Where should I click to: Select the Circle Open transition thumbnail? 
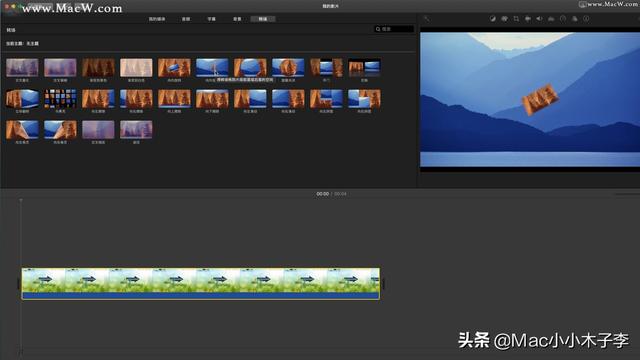coord(250,68)
